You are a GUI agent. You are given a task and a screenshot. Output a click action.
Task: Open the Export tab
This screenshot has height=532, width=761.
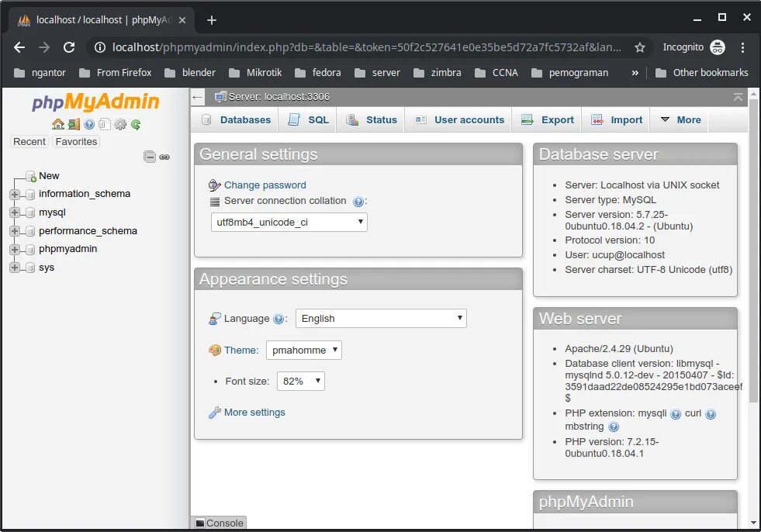click(x=547, y=120)
